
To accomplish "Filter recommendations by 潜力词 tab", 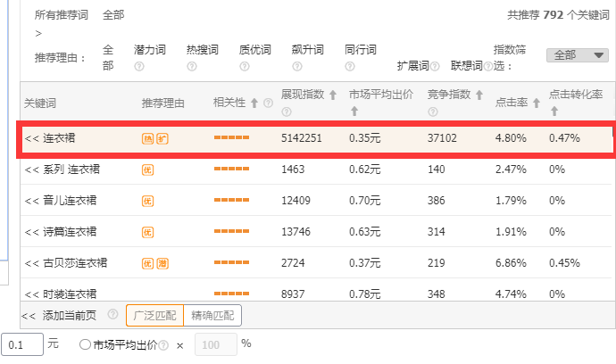I will coord(149,50).
